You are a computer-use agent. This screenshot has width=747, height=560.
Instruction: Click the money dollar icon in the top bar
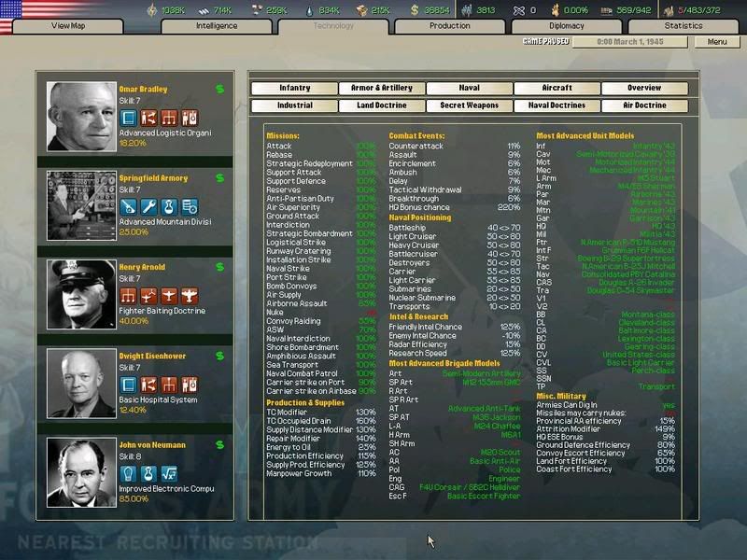click(x=415, y=10)
